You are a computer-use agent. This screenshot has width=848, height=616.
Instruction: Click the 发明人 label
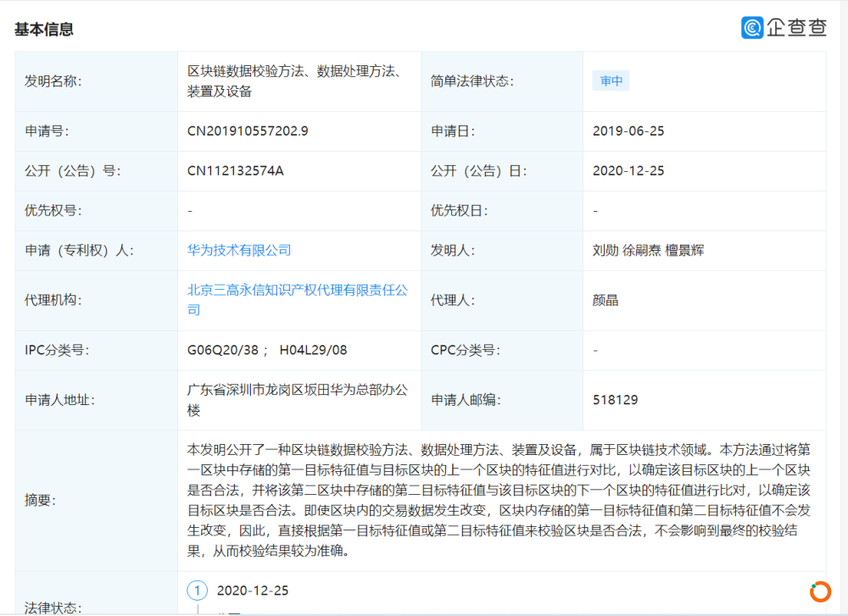point(453,251)
